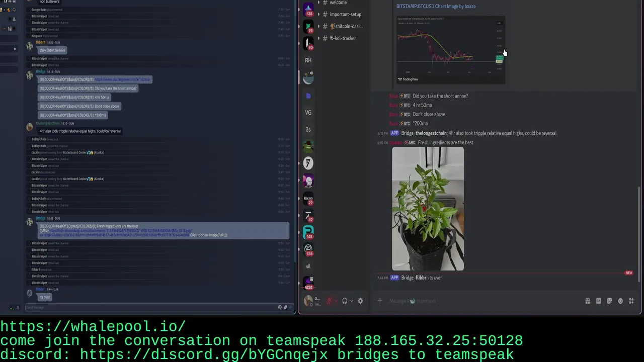Open emoji picker in TeamSpeak chat
This screenshot has height=362, width=644.
pyautogui.click(x=280, y=307)
